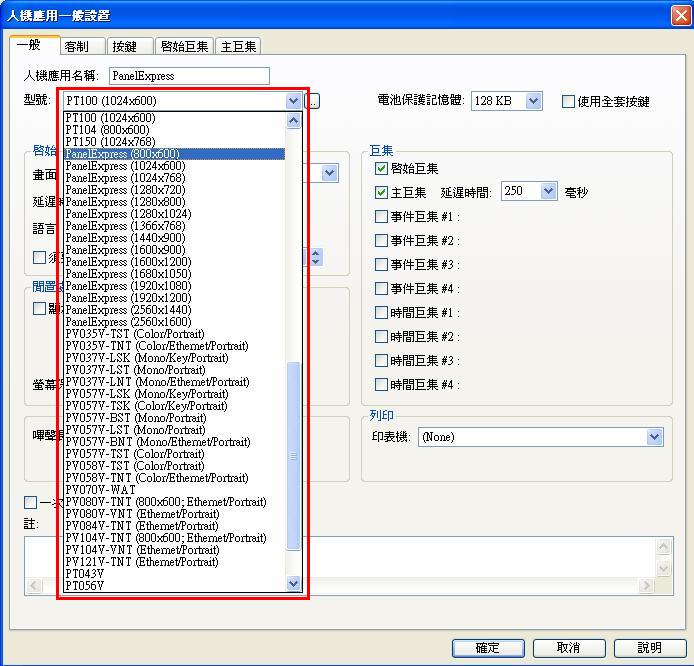Select the 啓始巨集 tab
This screenshot has width=694, height=666.
click(x=184, y=46)
